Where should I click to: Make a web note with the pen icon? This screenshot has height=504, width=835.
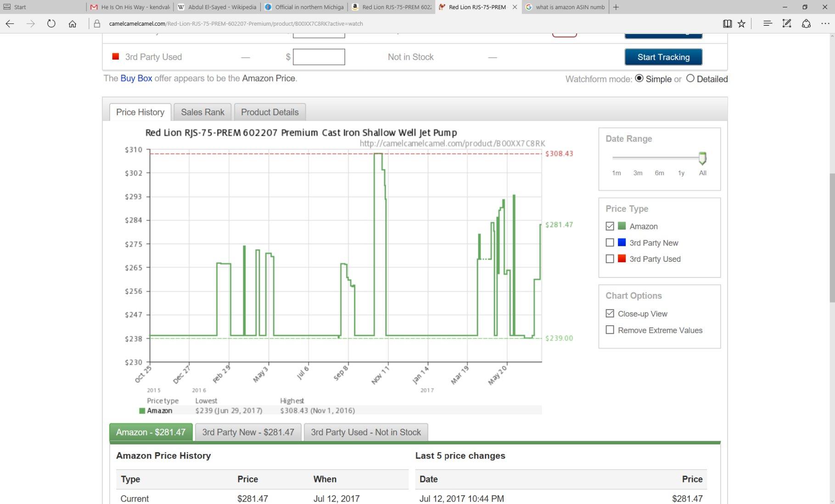point(787,24)
